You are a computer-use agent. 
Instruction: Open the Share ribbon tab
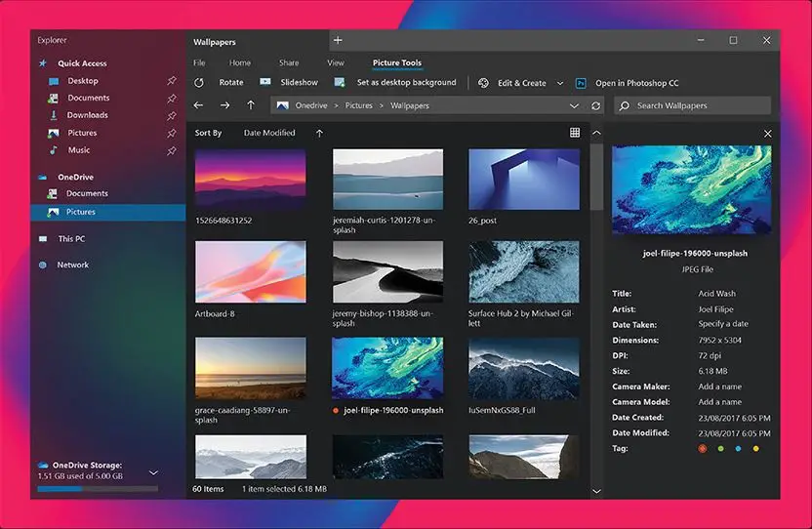pyautogui.click(x=289, y=62)
